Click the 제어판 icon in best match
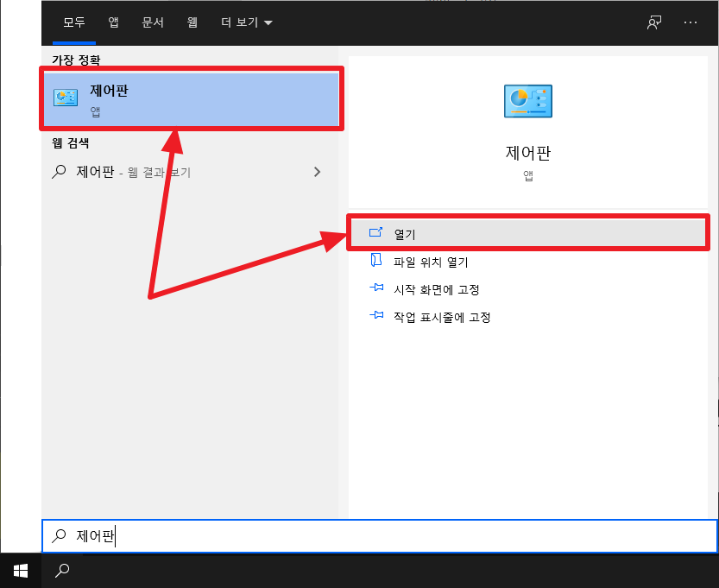Image resolution: width=719 pixels, height=588 pixels. pos(65,98)
